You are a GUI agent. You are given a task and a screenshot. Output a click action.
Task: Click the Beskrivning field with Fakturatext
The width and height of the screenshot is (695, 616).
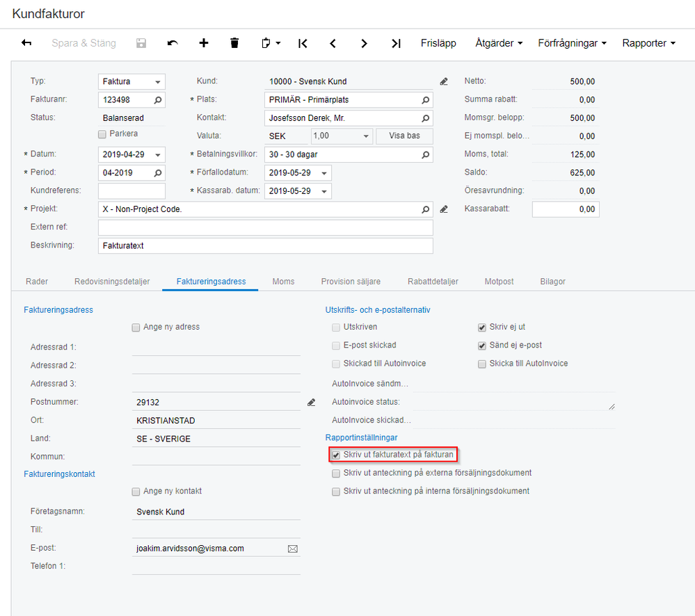click(266, 246)
